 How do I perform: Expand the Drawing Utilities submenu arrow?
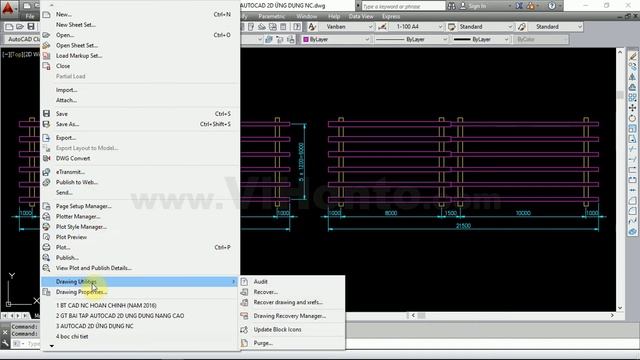click(233, 282)
